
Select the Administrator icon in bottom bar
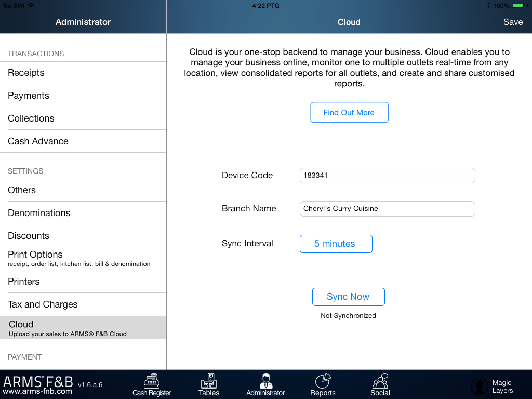[x=265, y=381]
